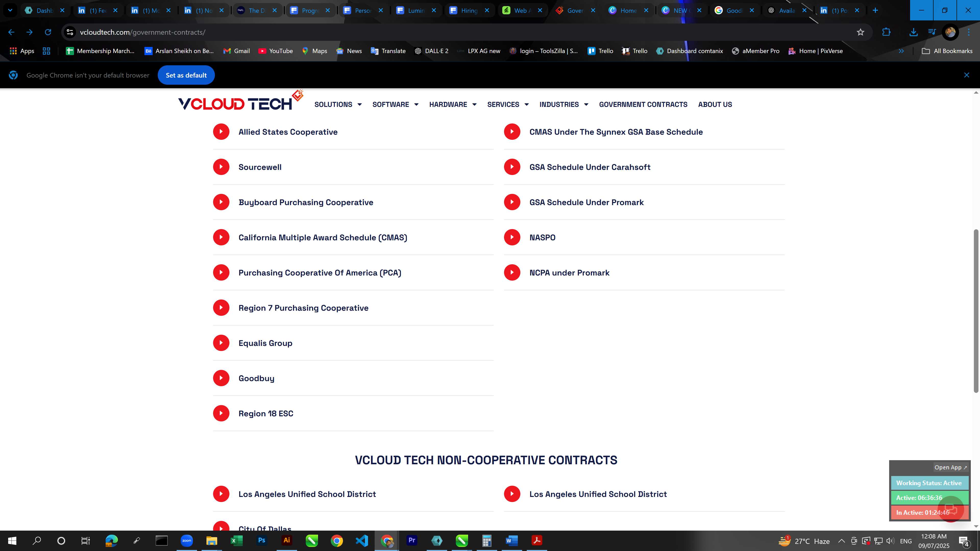Open California Multiple Award Schedule (CMAS) link
This screenshot has width=980, height=551.
point(323,237)
